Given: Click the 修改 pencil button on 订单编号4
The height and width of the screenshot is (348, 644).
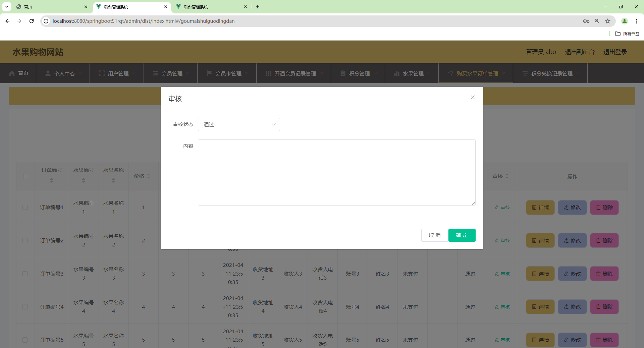Looking at the screenshot, I should (572, 307).
